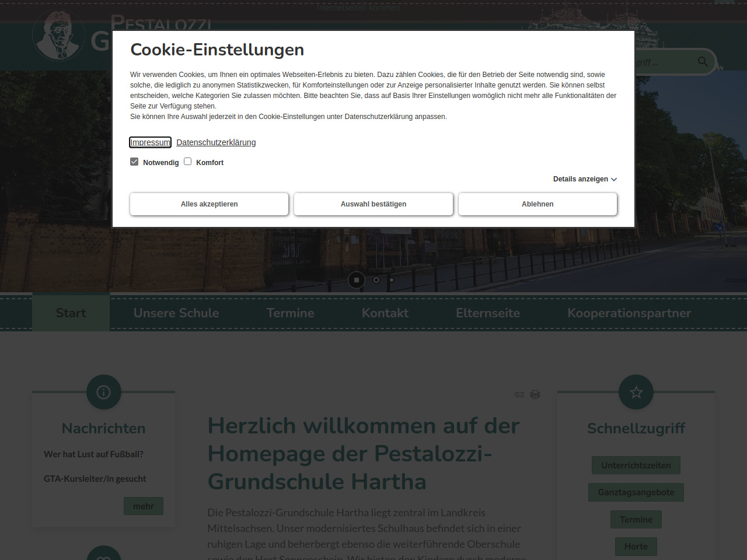747x560 pixels.
Task: Click the Nachrichten info circle icon
Action: click(104, 392)
